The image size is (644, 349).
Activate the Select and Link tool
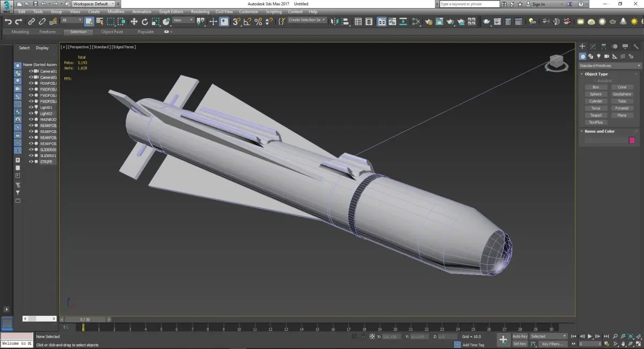31,21
